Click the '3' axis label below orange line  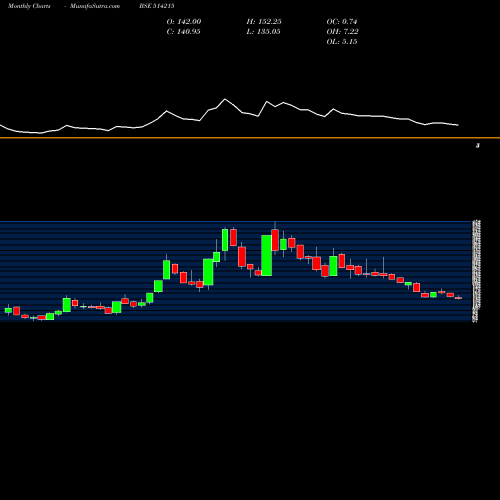pyautogui.click(x=478, y=145)
